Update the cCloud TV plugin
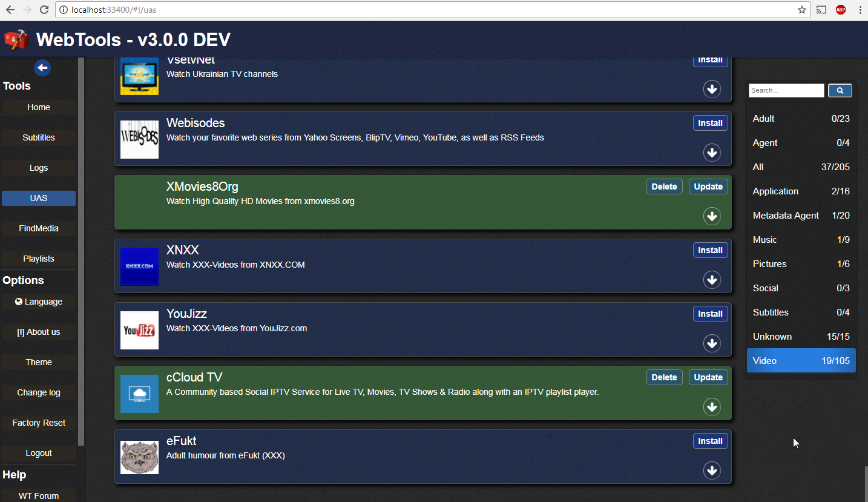 708,377
